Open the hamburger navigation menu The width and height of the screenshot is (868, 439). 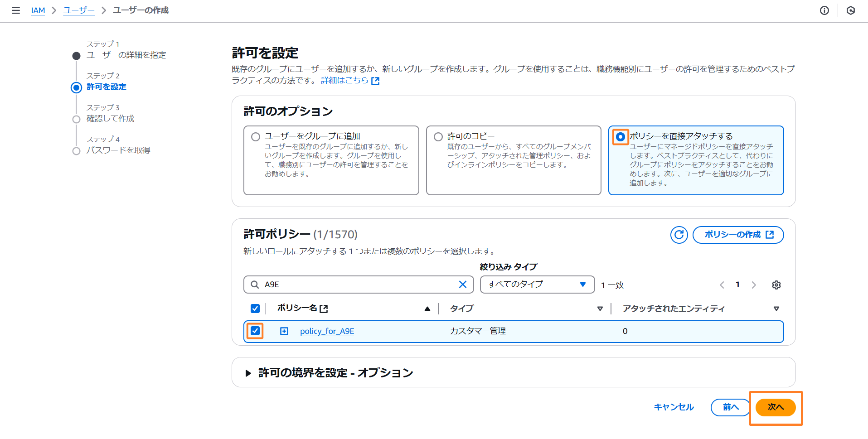[x=16, y=10]
